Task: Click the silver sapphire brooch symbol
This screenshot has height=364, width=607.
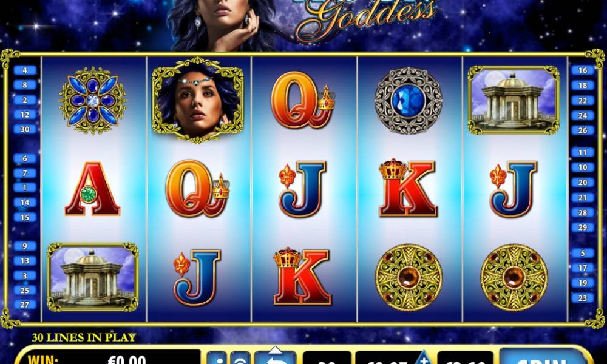Action: (x=409, y=101)
